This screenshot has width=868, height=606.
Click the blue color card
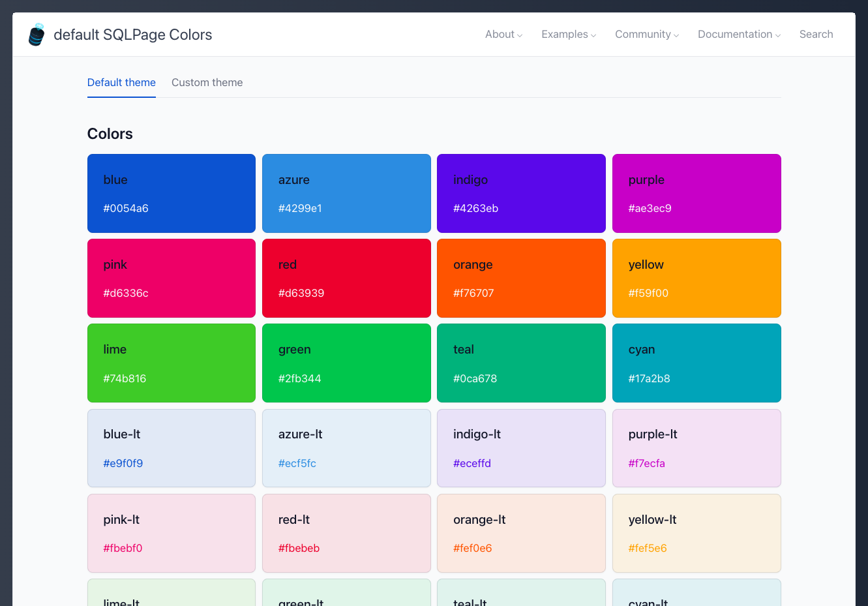[172, 194]
